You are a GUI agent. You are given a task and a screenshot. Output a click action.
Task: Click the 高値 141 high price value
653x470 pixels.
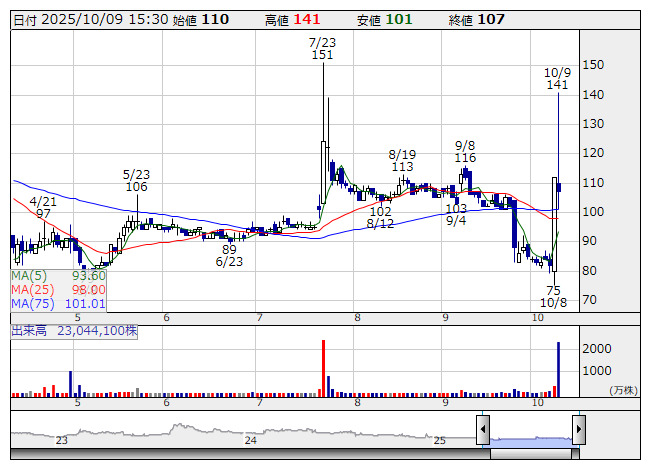(x=293, y=20)
